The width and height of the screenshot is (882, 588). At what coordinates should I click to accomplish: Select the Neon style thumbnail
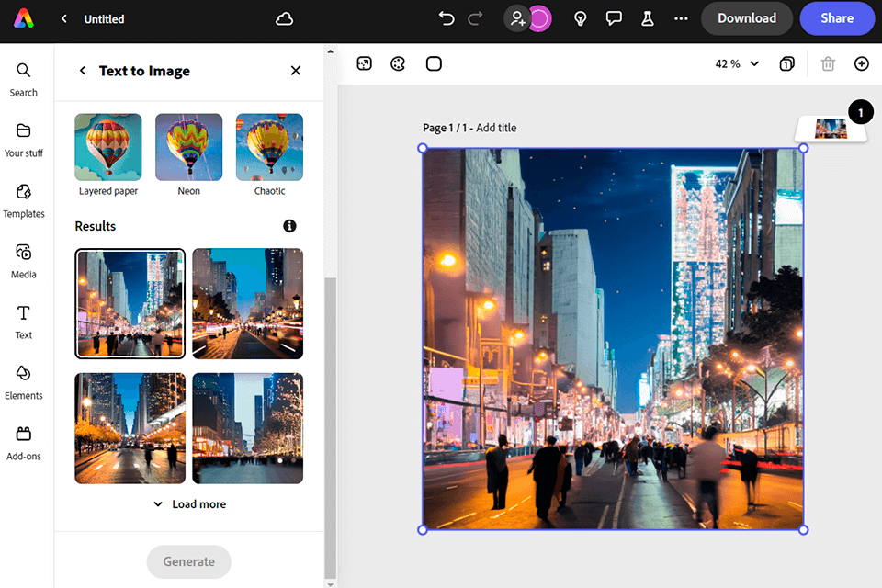coord(188,147)
